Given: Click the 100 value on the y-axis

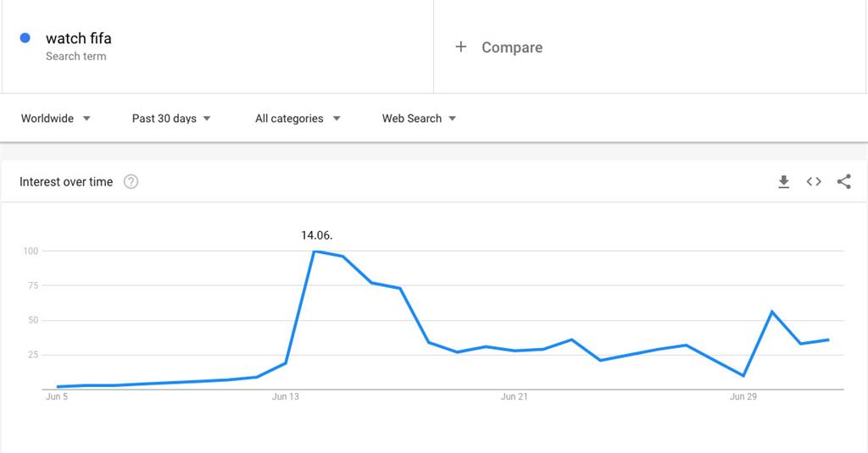Looking at the screenshot, I should pyautogui.click(x=31, y=251).
